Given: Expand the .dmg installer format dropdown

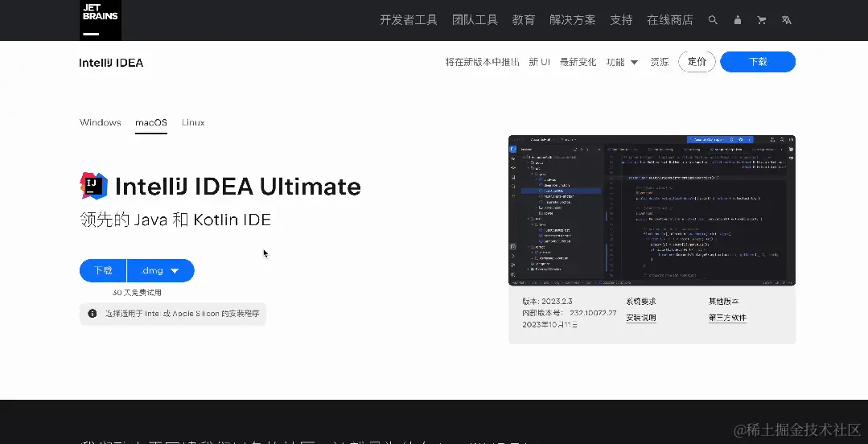Looking at the screenshot, I should [161, 271].
